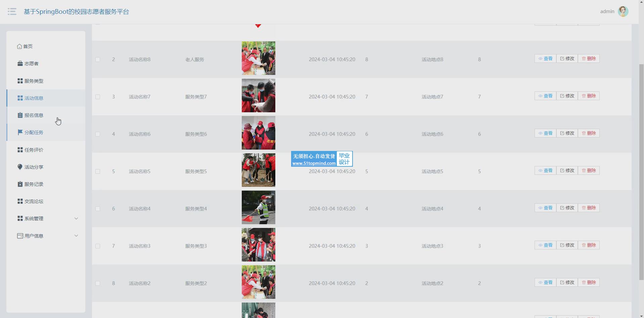
Task: Click the grid icon beside 交流论坛
Action: pos(20,201)
